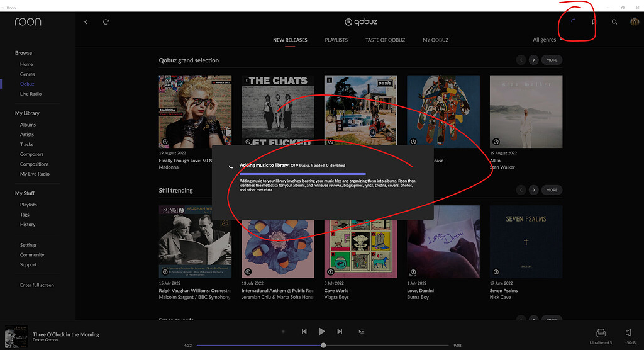This screenshot has height=350, width=644.
Task: Show next Still trending albums
Action: click(533, 190)
